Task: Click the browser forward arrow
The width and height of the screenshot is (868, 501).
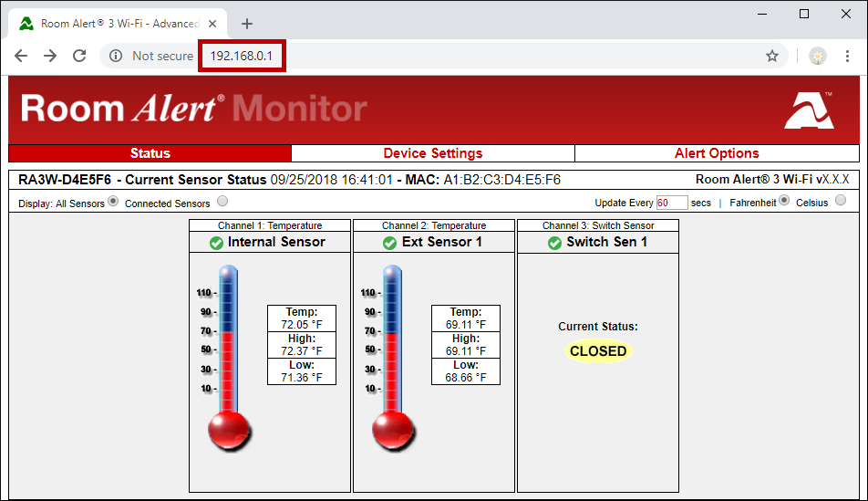Action: 50,56
